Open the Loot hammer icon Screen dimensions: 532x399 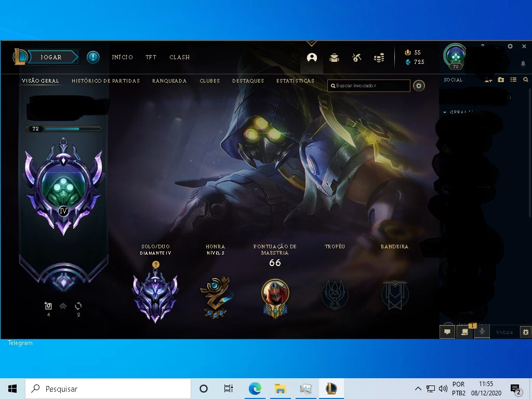[356, 58]
